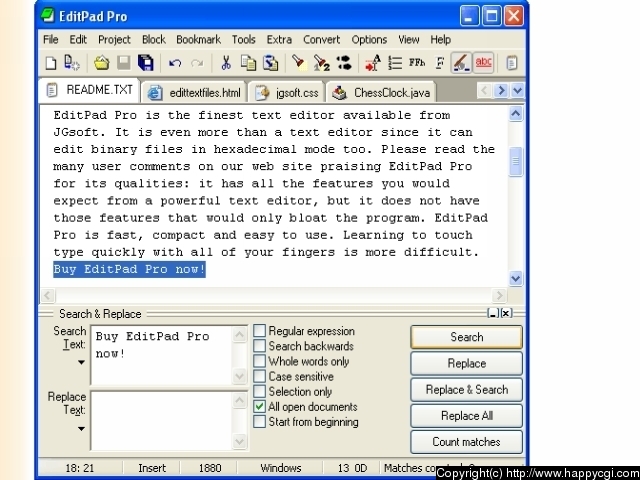Switch to hexadecimal mode with FFh icon

pyautogui.click(x=417, y=63)
